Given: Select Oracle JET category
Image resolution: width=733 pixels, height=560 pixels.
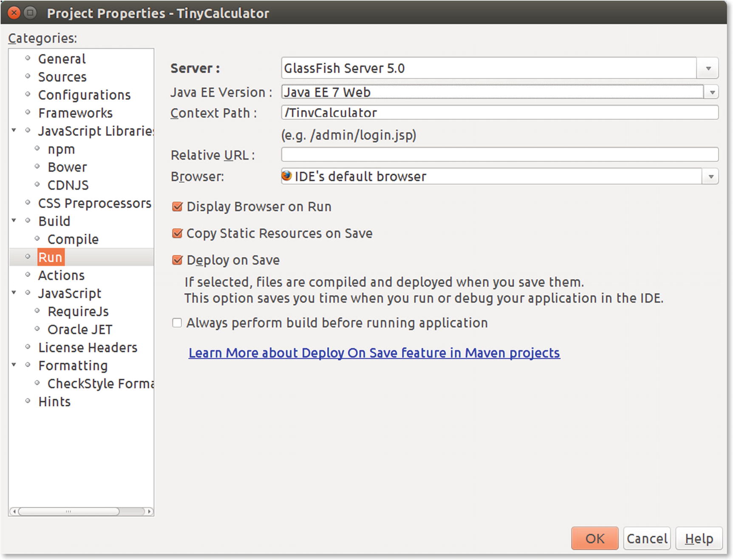Looking at the screenshot, I should click(80, 329).
